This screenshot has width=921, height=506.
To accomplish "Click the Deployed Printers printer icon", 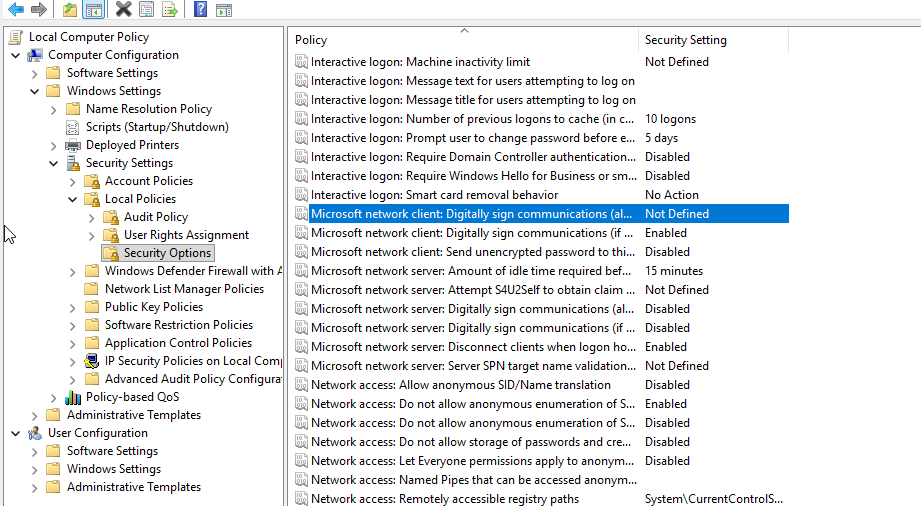I will [x=73, y=145].
